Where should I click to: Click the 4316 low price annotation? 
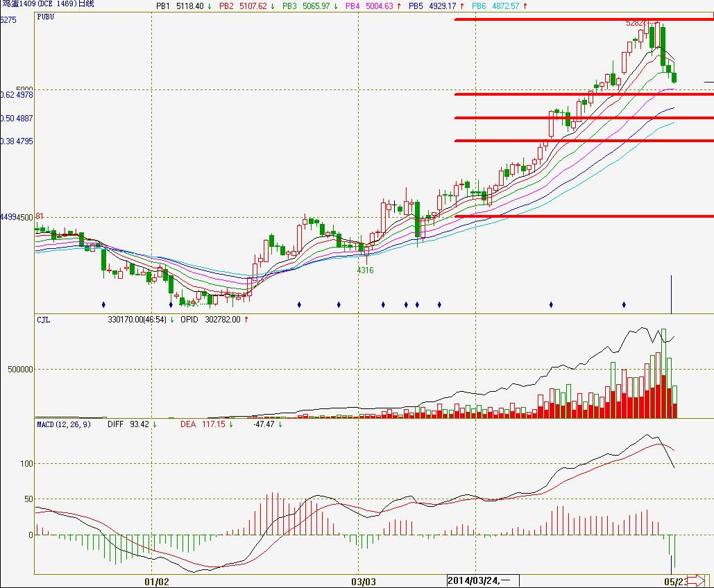click(x=365, y=270)
